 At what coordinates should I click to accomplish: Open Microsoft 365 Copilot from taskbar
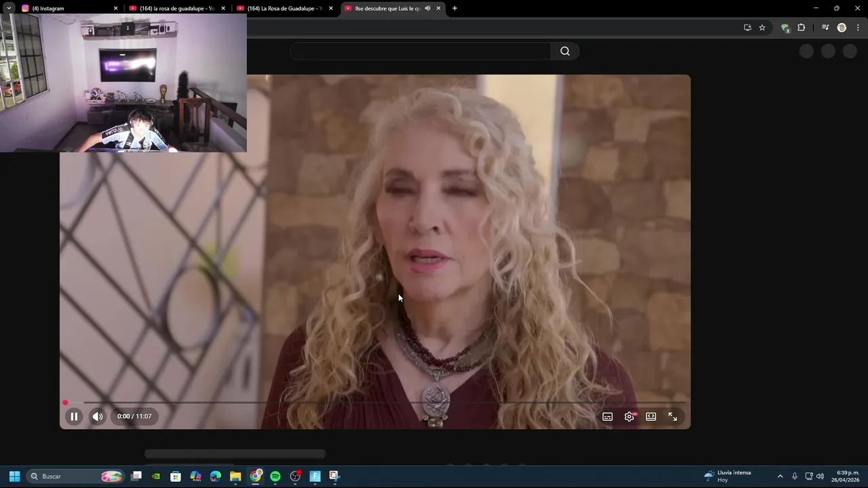coord(195,476)
